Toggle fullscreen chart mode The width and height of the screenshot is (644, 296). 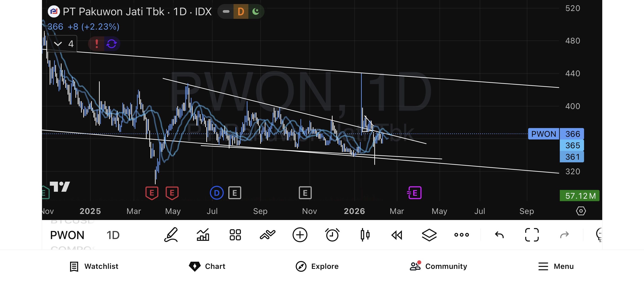pyautogui.click(x=532, y=235)
